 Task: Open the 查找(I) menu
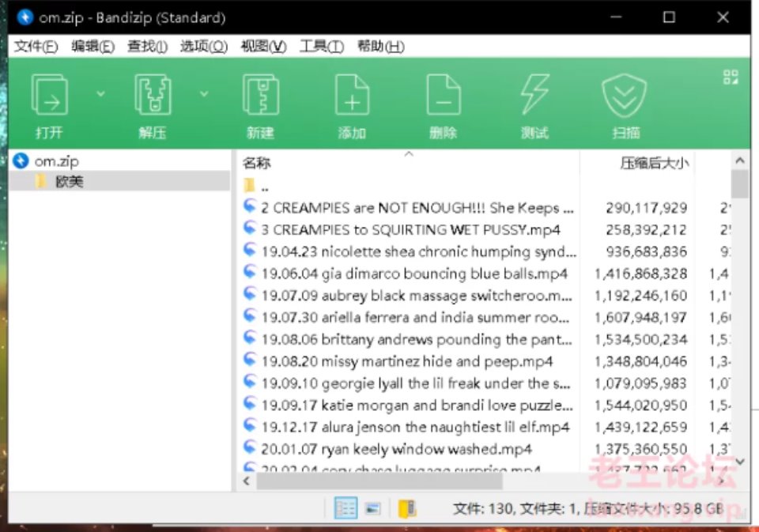pos(147,47)
